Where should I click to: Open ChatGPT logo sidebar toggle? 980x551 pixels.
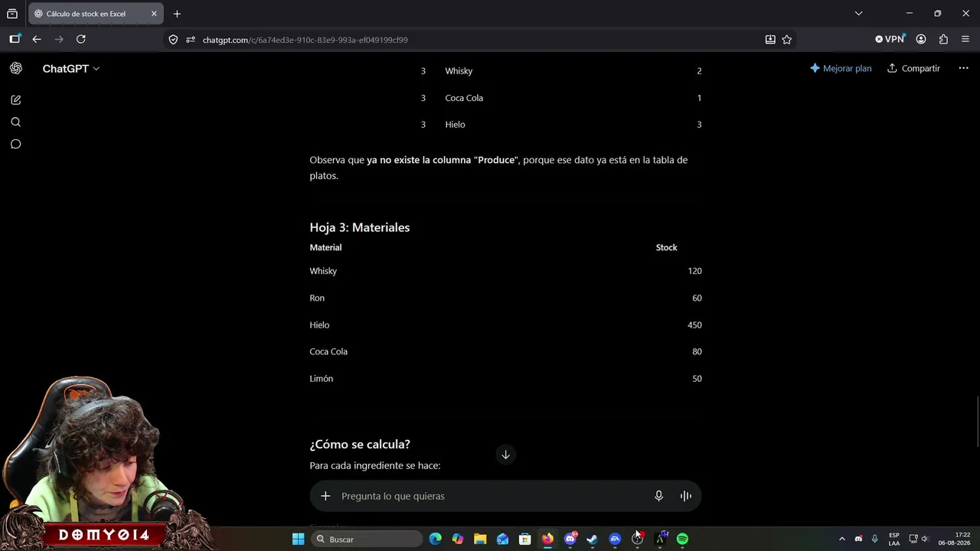(x=15, y=68)
